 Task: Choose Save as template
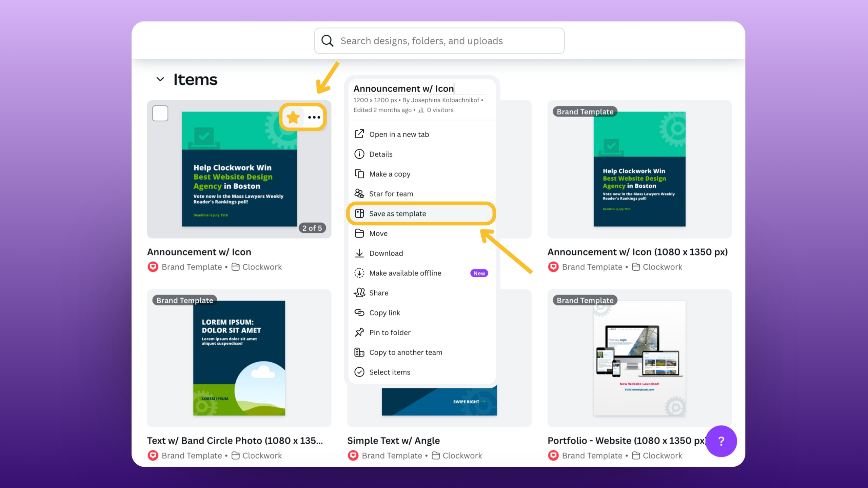(x=422, y=213)
